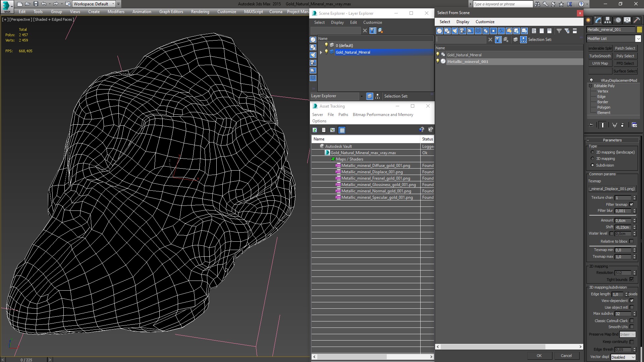Collapse the Editable Poly modifier tree
The height and width of the screenshot is (362, 644).
tap(591, 86)
